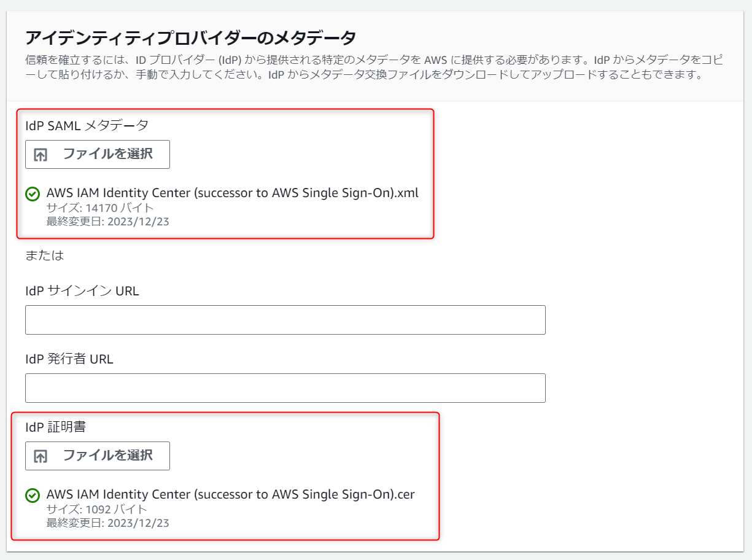Image resolution: width=752 pixels, height=560 pixels.
Task: Click green check icon beside the .cer file
Action: [x=33, y=495]
